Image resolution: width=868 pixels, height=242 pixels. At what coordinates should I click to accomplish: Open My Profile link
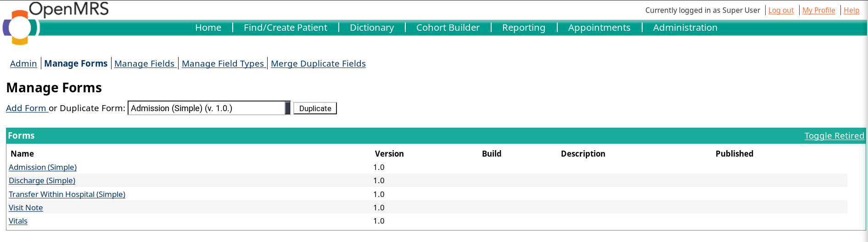[818, 10]
